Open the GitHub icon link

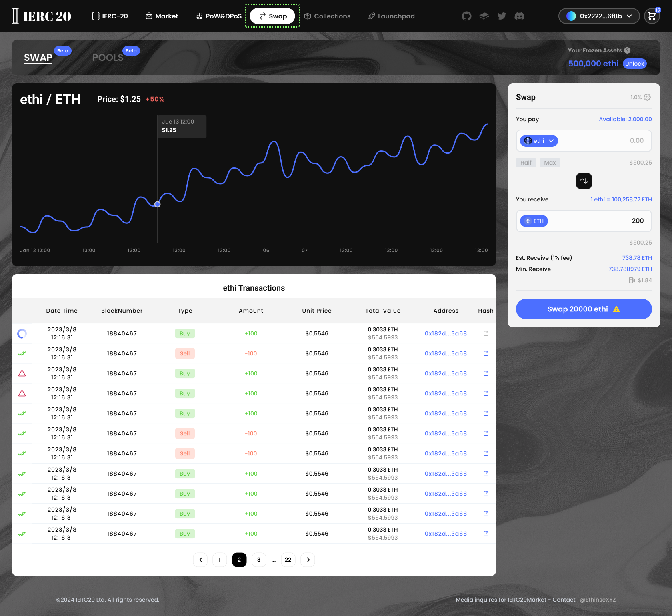[466, 16]
